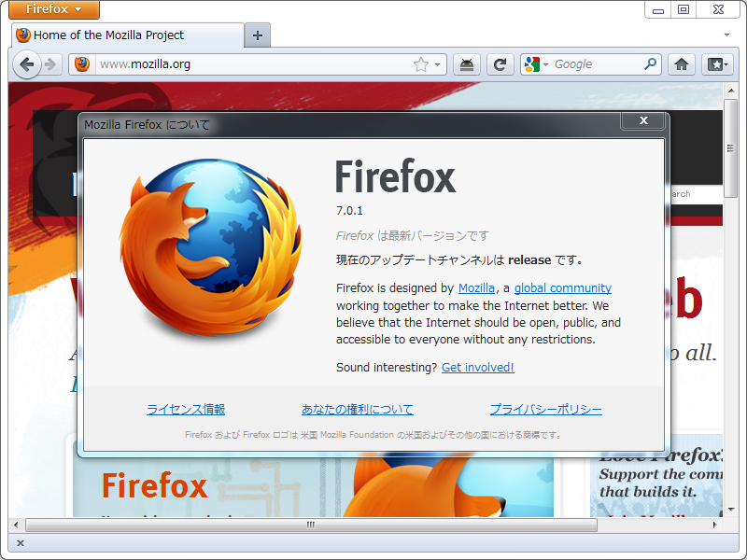The image size is (747, 560).
Task: Click the site identity icon in the address bar
Action: click(81, 65)
